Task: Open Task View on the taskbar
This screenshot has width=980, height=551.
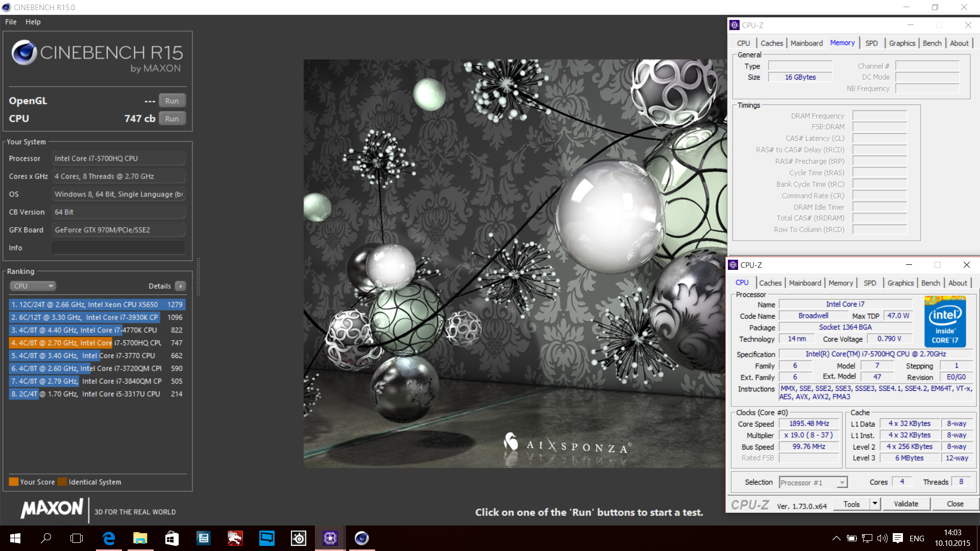Action: pyautogui.click(x=77, y=538)
